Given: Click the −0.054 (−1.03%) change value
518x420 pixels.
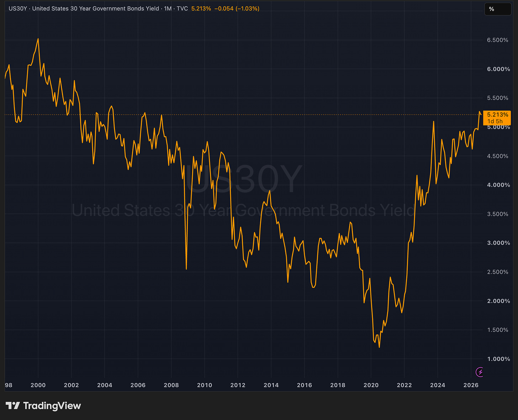Looking at the screenshot, I should coord(237,9).
